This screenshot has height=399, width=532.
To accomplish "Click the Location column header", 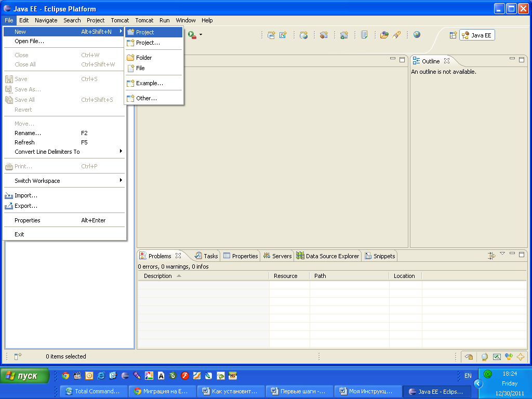I will [405, 276].
